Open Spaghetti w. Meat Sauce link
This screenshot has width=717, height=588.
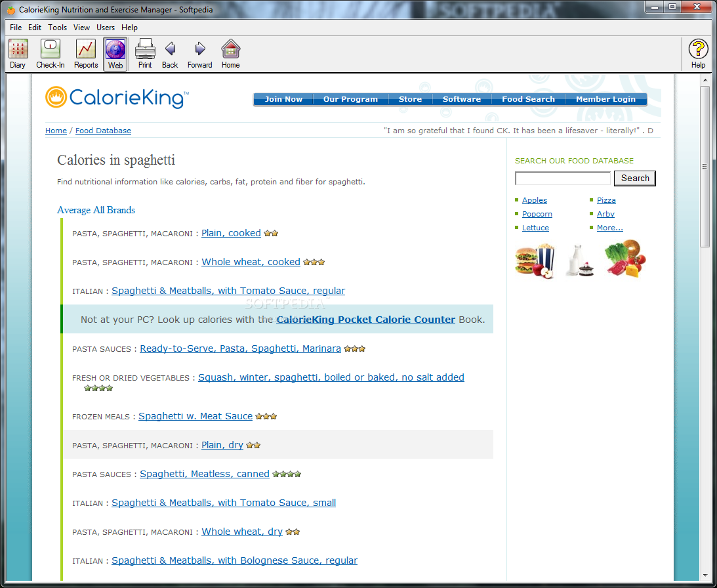(195, 417)
